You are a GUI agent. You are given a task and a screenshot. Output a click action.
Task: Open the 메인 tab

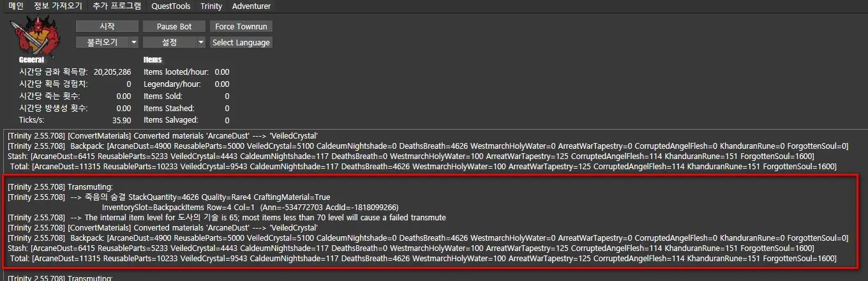coord(16,6)
